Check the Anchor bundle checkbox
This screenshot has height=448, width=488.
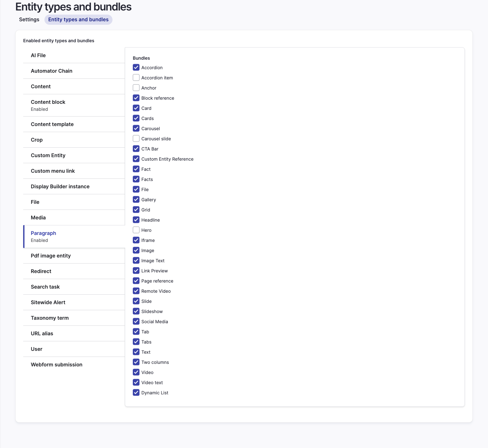136,88
